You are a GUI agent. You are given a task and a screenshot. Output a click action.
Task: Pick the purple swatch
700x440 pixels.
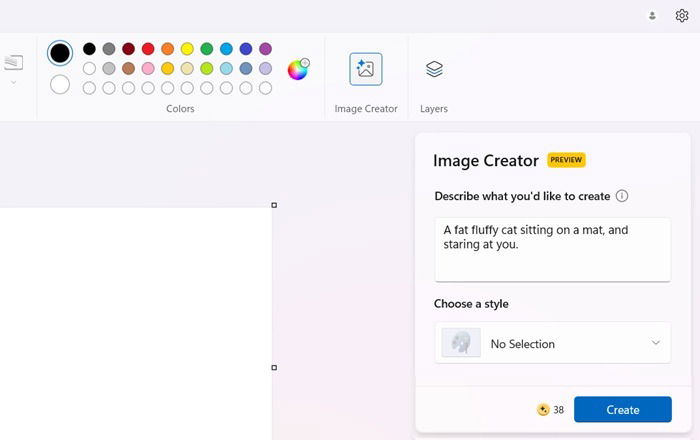click(266, 49)
